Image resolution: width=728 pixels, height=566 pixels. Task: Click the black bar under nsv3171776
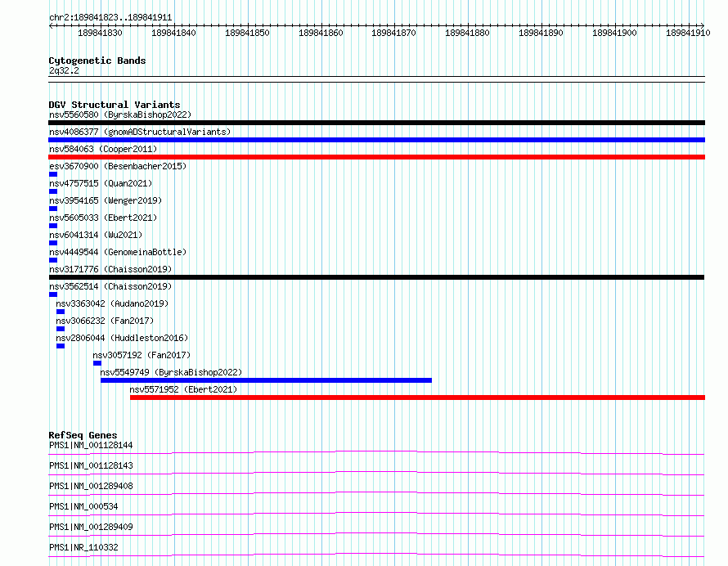tap(376, 277)
